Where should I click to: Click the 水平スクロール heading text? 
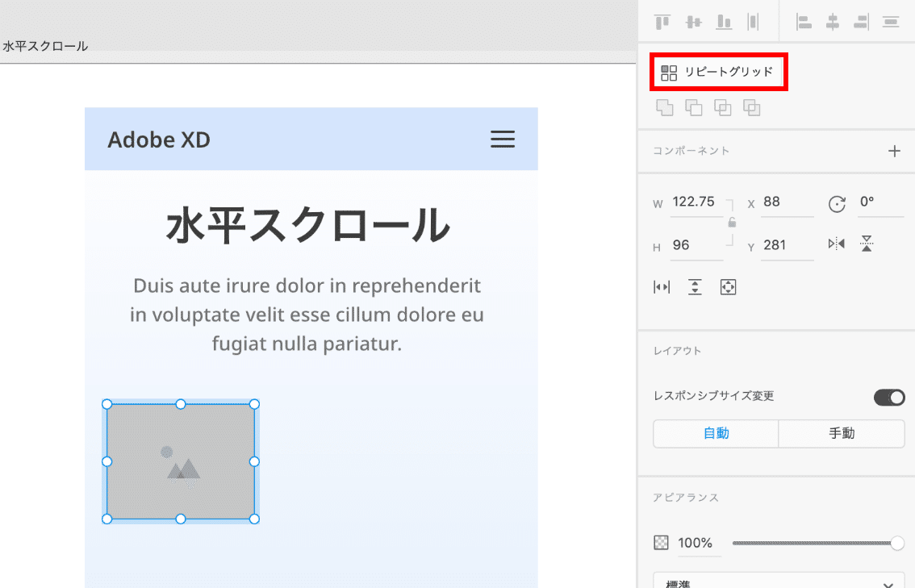point(308,224)
